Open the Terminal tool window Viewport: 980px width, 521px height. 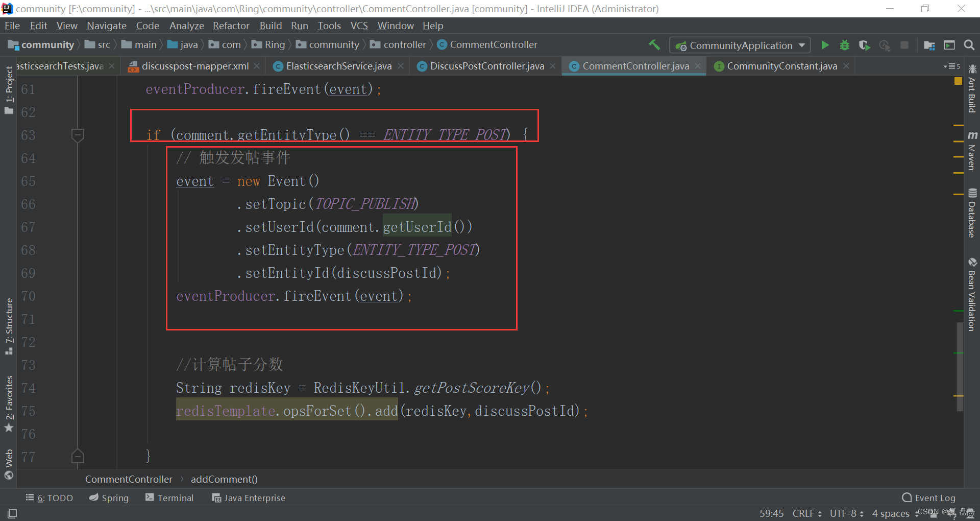pyautogui.click(x=169, y=498)
